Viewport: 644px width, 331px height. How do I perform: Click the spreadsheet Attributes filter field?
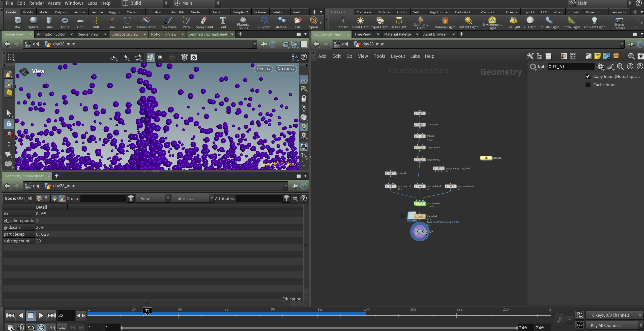pos(259,199)
